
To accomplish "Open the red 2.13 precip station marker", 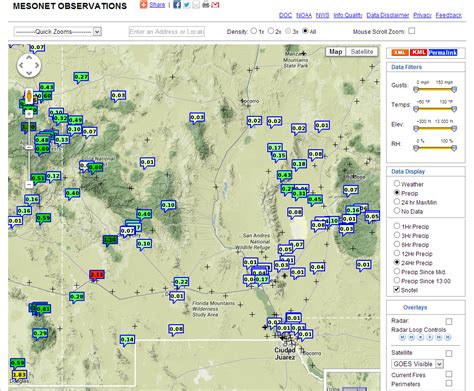I will (x=97, y=275).
